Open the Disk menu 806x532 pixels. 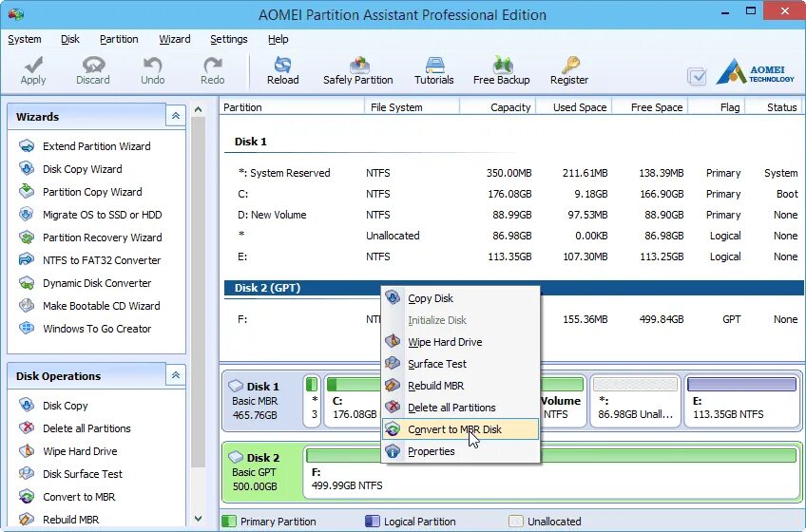click(x=70, y=39)
